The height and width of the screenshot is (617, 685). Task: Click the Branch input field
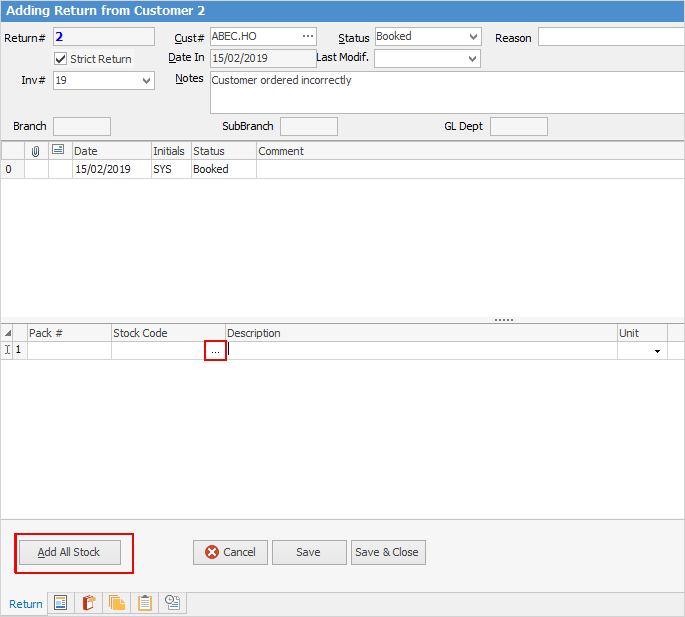coord(82,126)
